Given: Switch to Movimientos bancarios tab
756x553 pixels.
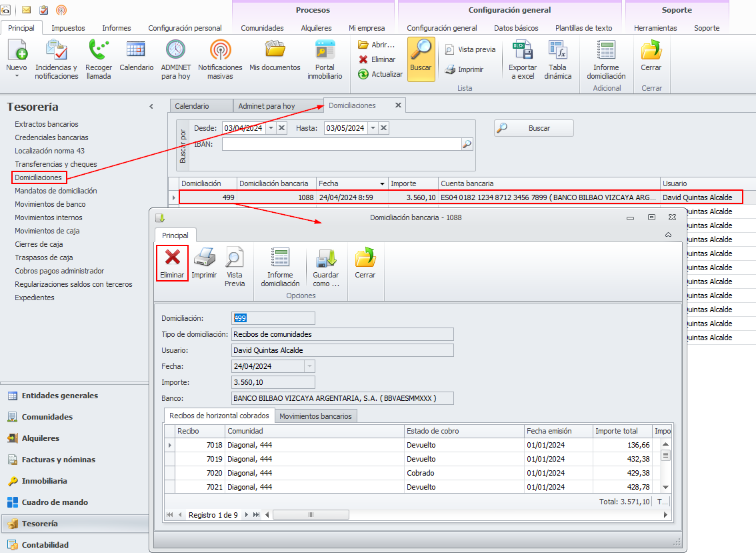Looking at the screenshot, I should pos(315,416).
